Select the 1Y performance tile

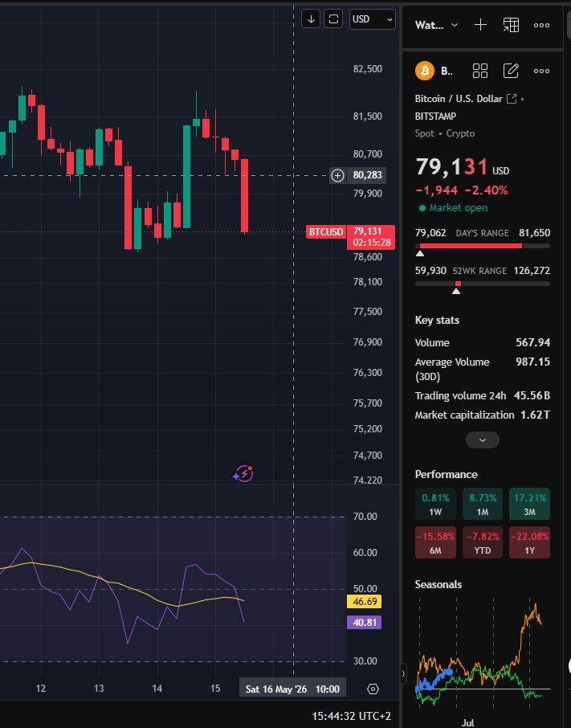pyautogui.click(x=529, y=542)
